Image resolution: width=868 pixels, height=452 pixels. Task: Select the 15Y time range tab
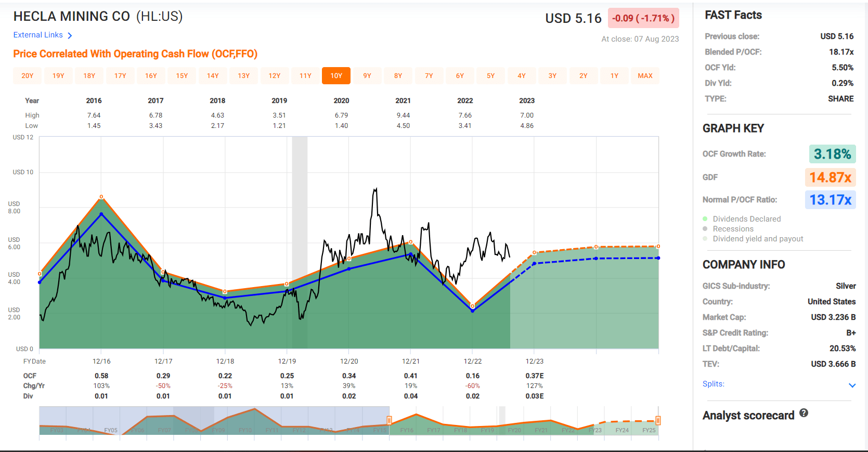182,76
